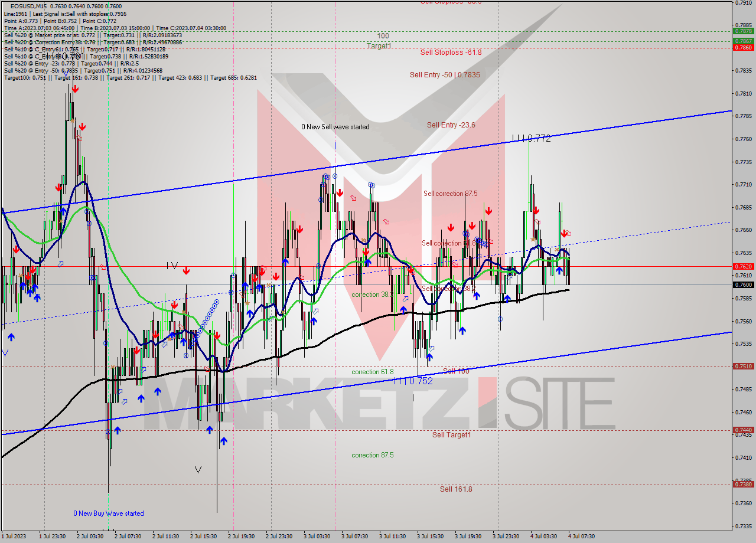Viewport: 756px width, 543px height.
Task: Click the green 'correction 38.2' label
Action: (x=372, y=295)
